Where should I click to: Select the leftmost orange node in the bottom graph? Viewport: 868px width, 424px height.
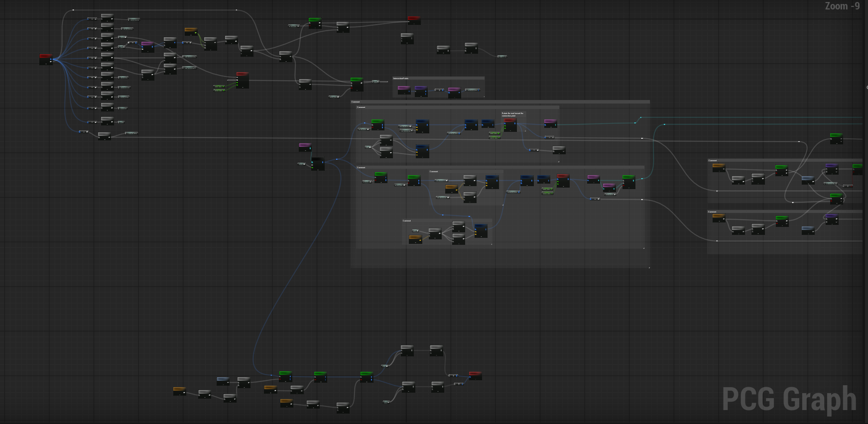[x=179, y=391]
